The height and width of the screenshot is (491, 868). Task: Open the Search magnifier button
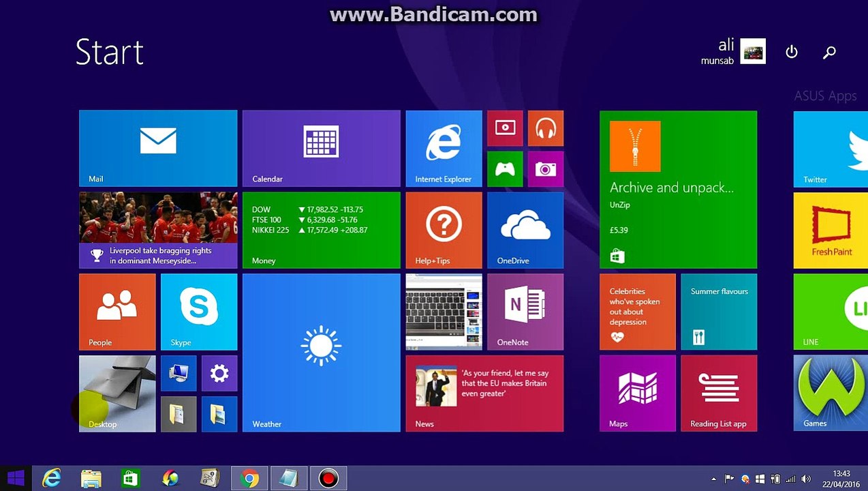[x=829, y=52]
